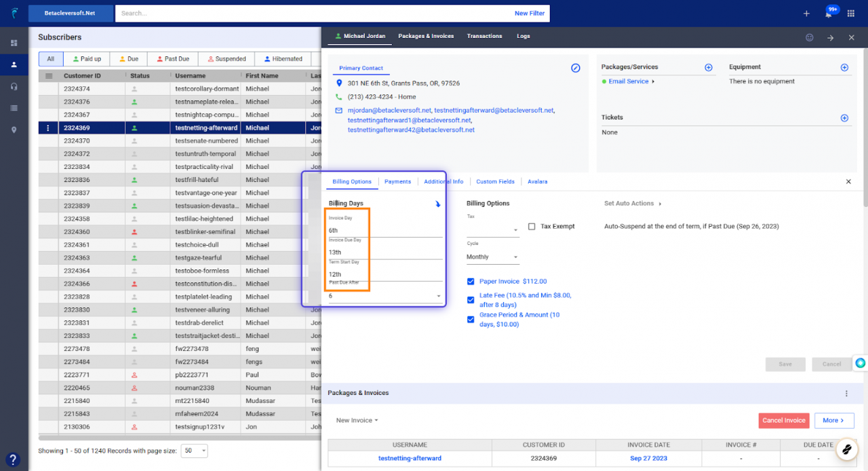868x471 pixels.
Task: Click the dashboard grid icon in sidebar
Action: 13,43
